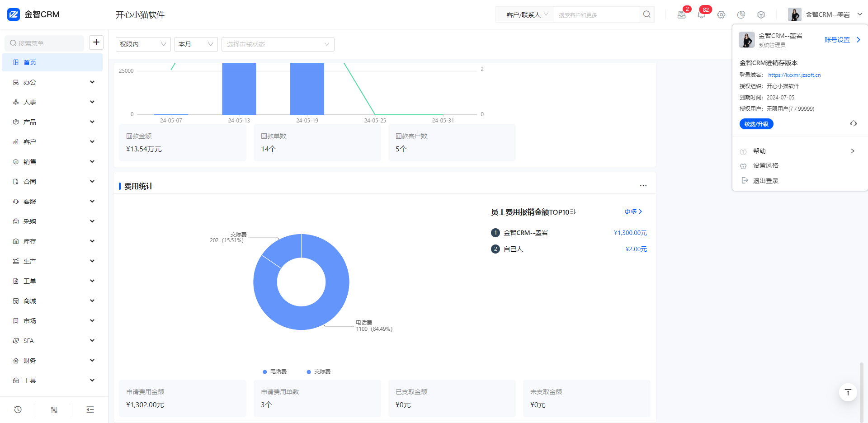Click the sliders adjustment icon at sidebar bottom

tap(54, 409)
